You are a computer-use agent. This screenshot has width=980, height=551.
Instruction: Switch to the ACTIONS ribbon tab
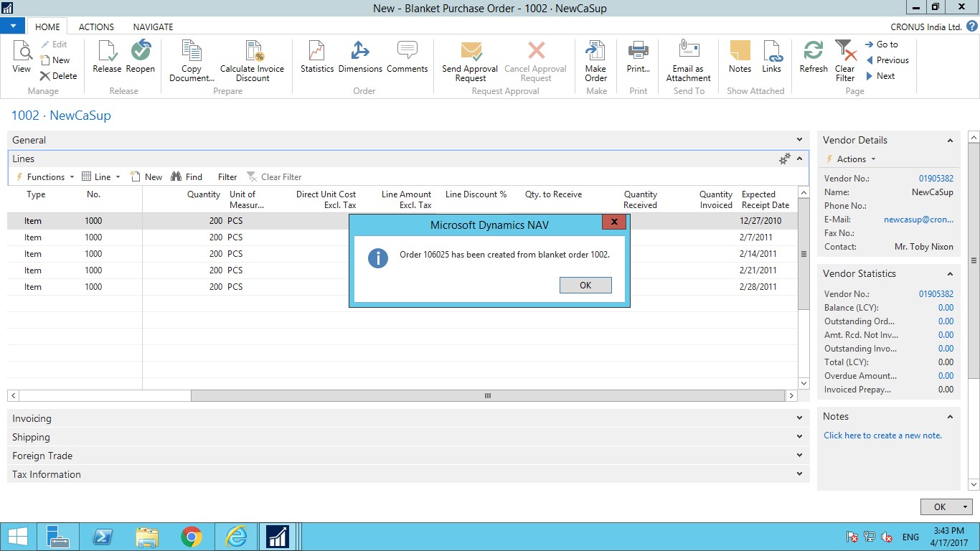[96, 27]
